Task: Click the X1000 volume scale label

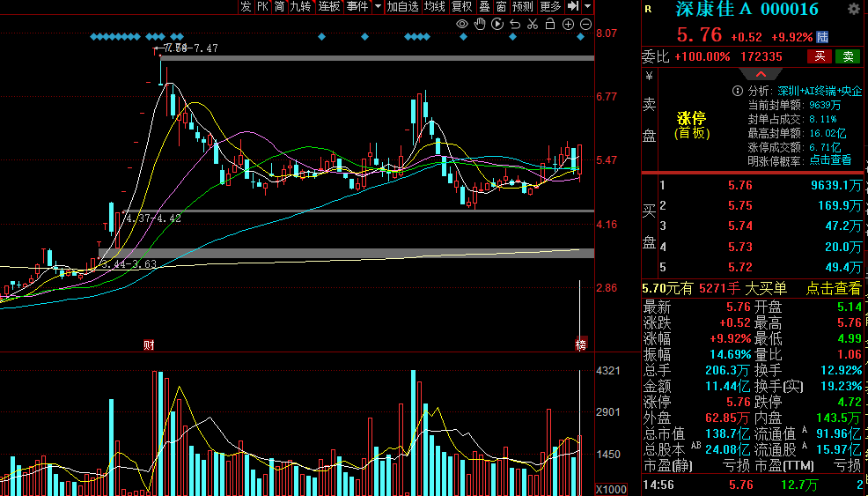Action: [611, 490]
